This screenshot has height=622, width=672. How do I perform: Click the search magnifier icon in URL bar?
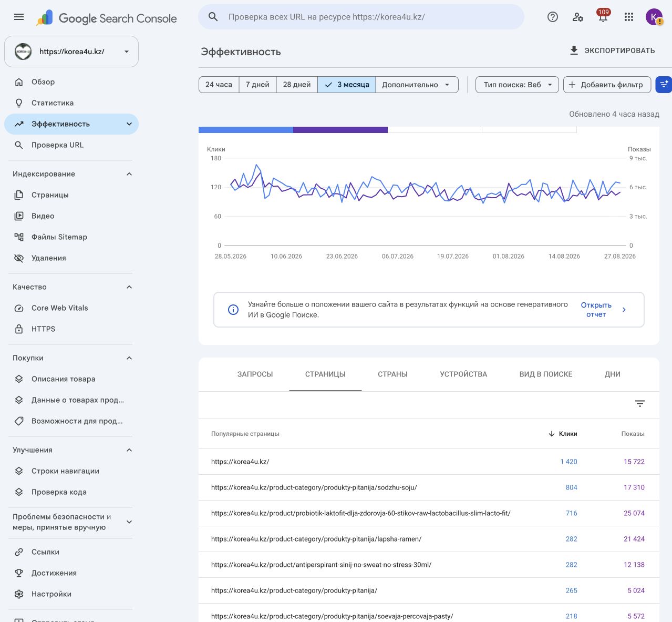click(213, 17)
